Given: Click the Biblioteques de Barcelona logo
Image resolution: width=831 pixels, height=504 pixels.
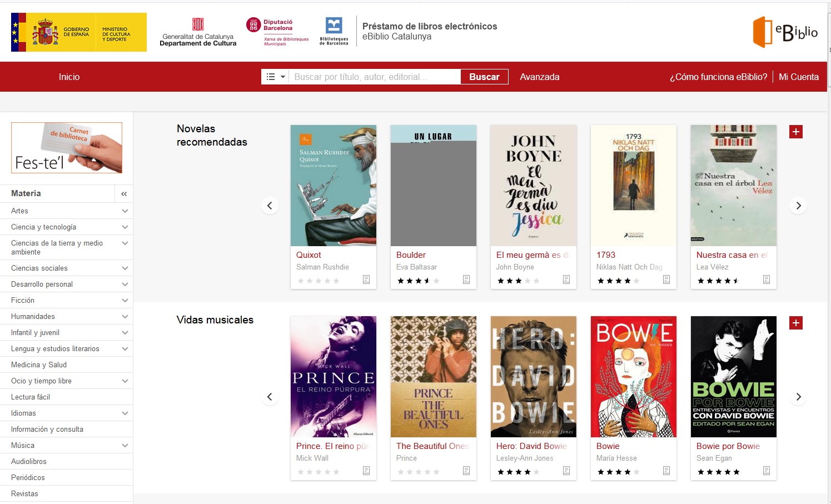Looking at the screenshot, I should [334, 32].
